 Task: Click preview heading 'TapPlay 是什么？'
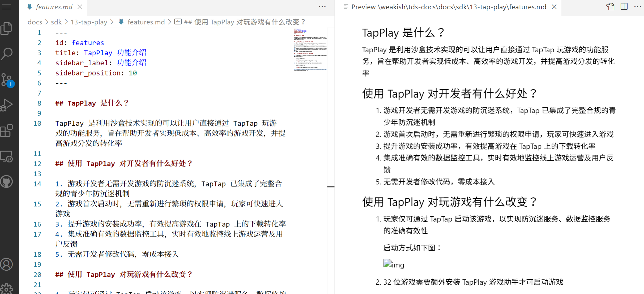click(404, 33)
